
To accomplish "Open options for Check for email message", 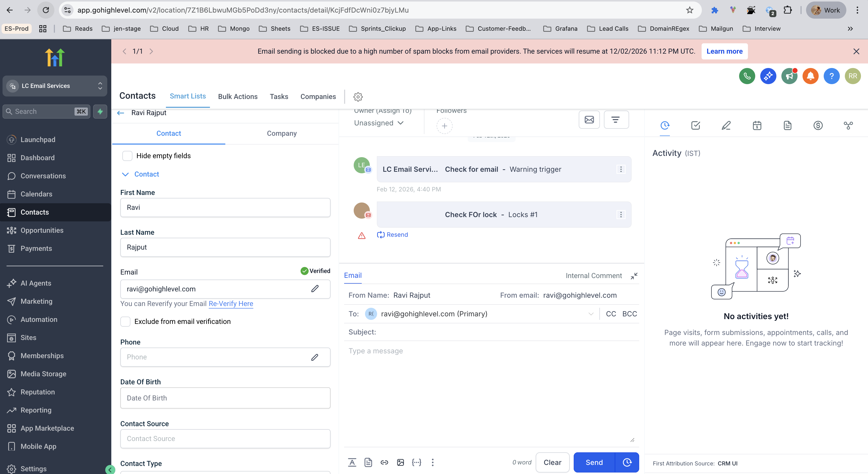I will [621, 169].
